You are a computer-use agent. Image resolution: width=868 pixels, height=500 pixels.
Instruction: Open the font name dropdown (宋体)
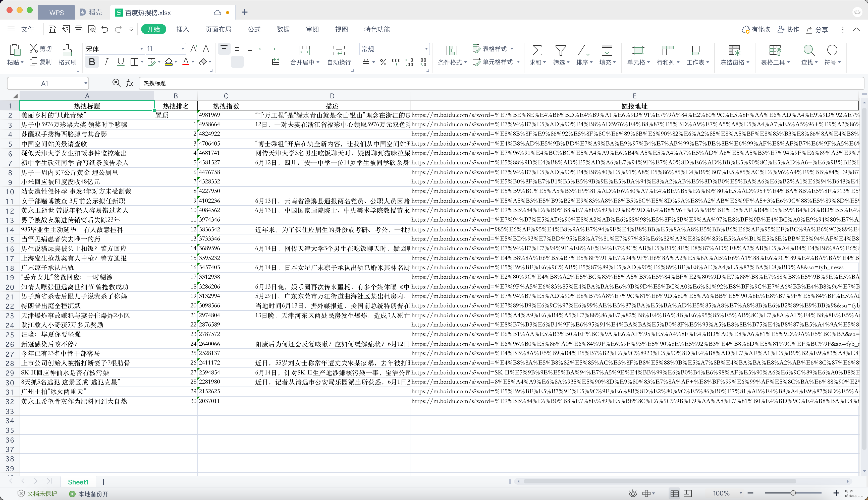(x=141, y=49)
